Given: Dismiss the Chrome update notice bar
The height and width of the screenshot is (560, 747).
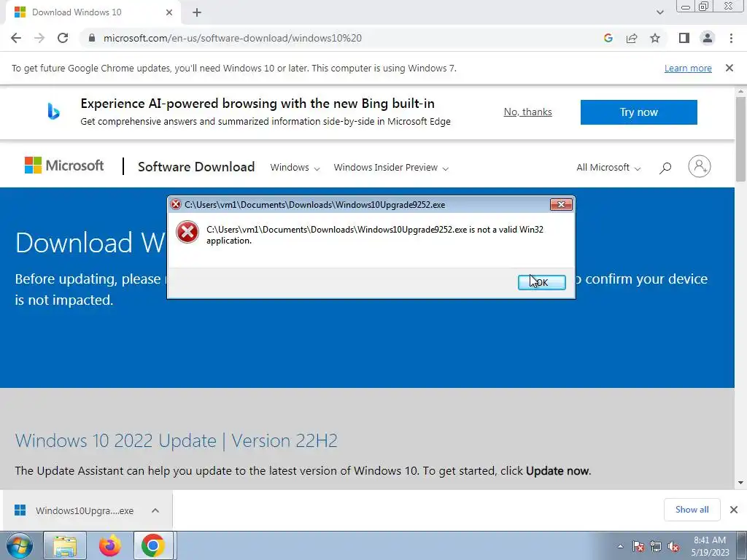Looking at the screenshot, I should click(729, 68).
